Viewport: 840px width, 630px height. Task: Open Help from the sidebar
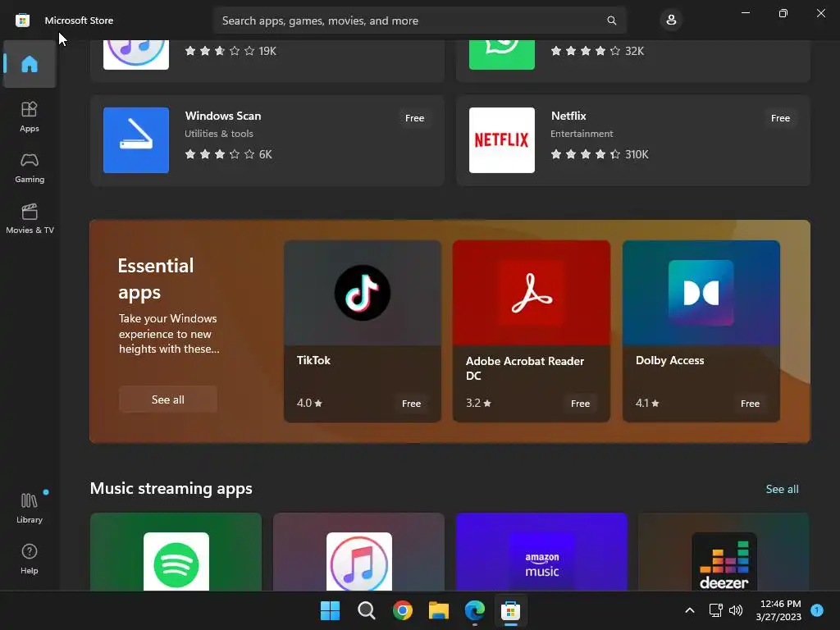pos(30,559)
